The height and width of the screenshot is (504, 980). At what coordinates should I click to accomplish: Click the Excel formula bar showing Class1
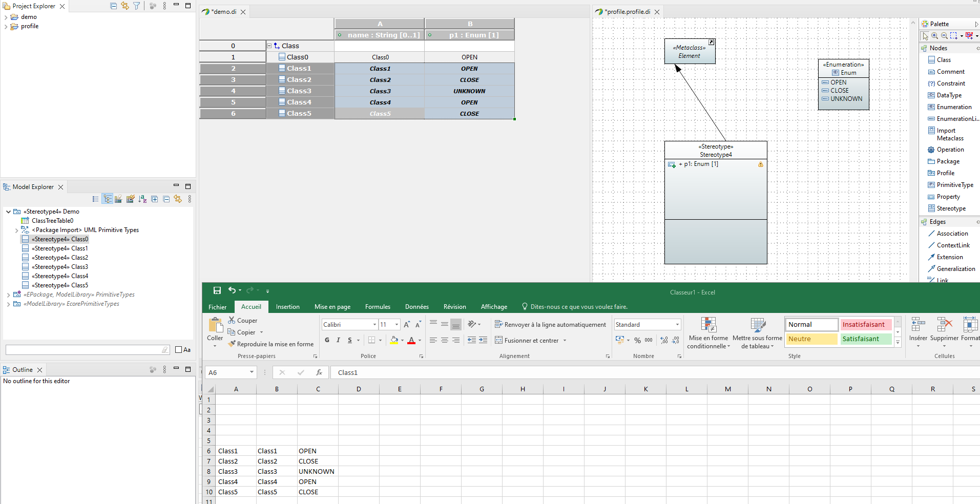[655, 372]
